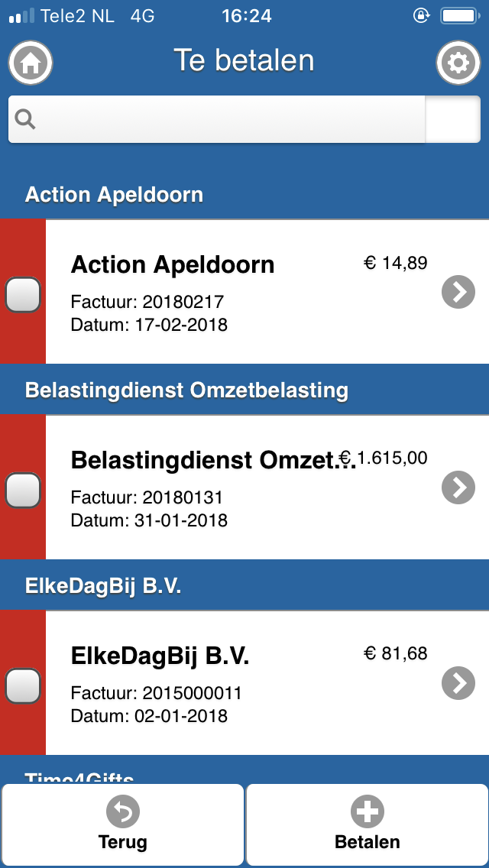Focus the search input field

pos(216,119)
